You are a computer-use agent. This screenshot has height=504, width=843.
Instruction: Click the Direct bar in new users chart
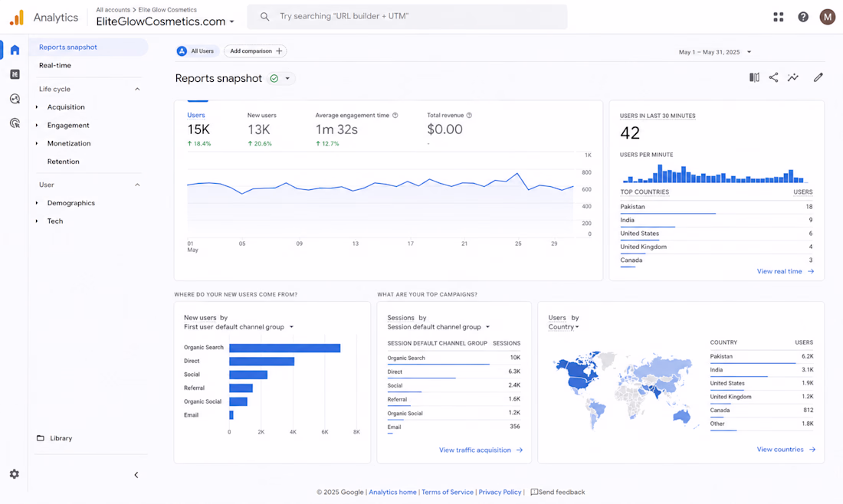pos(262,362)
